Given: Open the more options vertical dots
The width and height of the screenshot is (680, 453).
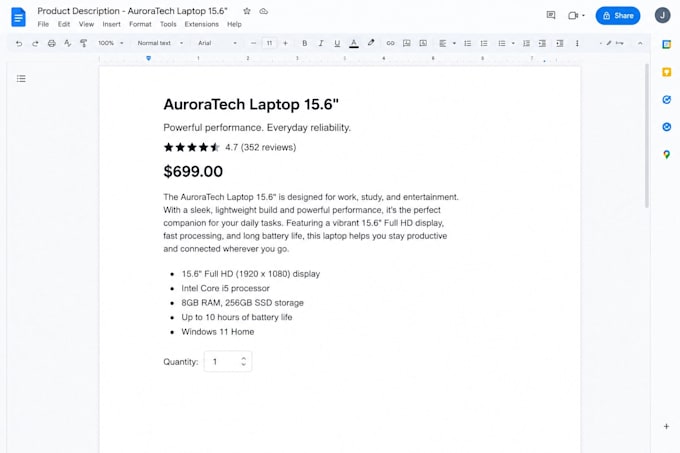Looking at the screenshot, I should coord(577,43).
